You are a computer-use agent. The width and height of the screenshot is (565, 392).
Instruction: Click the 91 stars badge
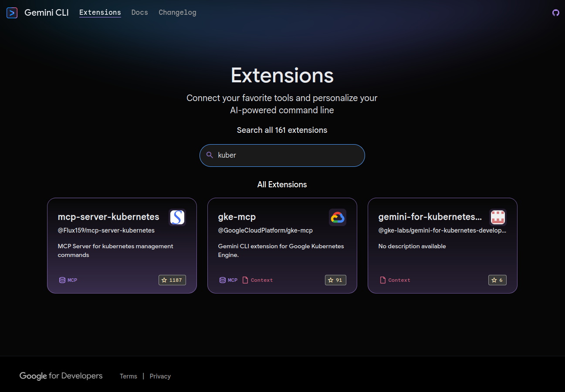click(335, 280)
